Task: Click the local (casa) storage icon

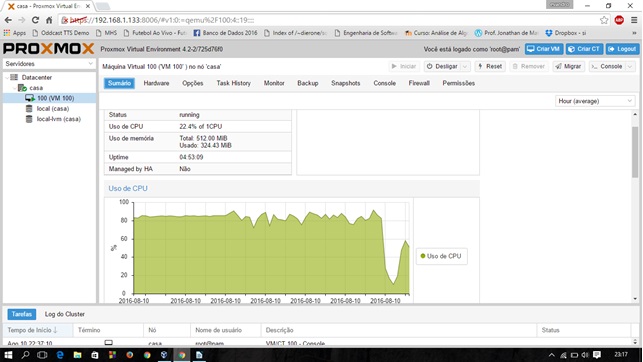Action: [29, 109]
